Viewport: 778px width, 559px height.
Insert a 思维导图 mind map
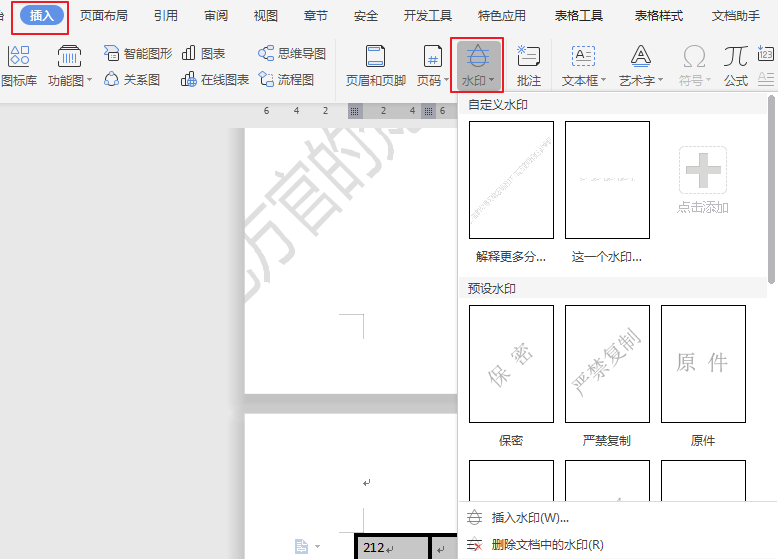tap(292, 53)
